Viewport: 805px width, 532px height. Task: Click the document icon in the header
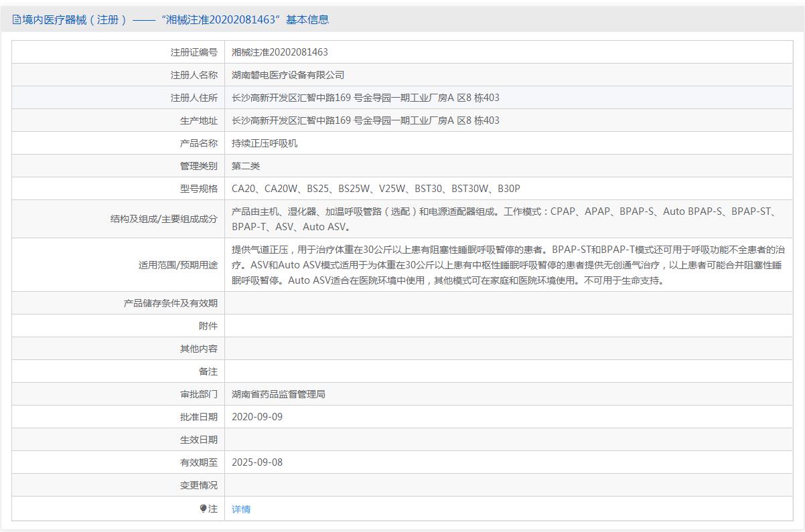16,20
